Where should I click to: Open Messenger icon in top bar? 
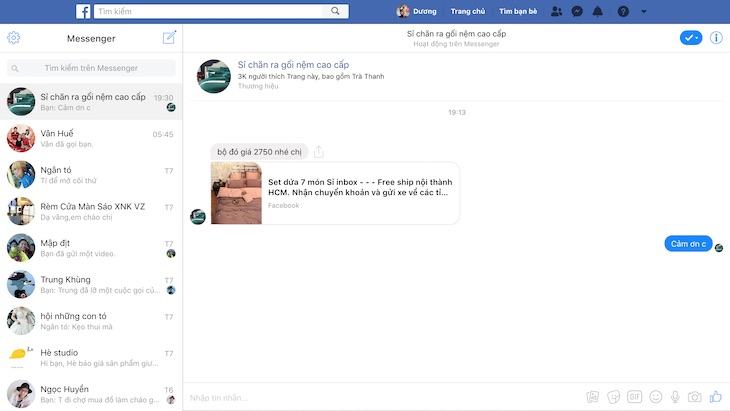click(577, 11)
